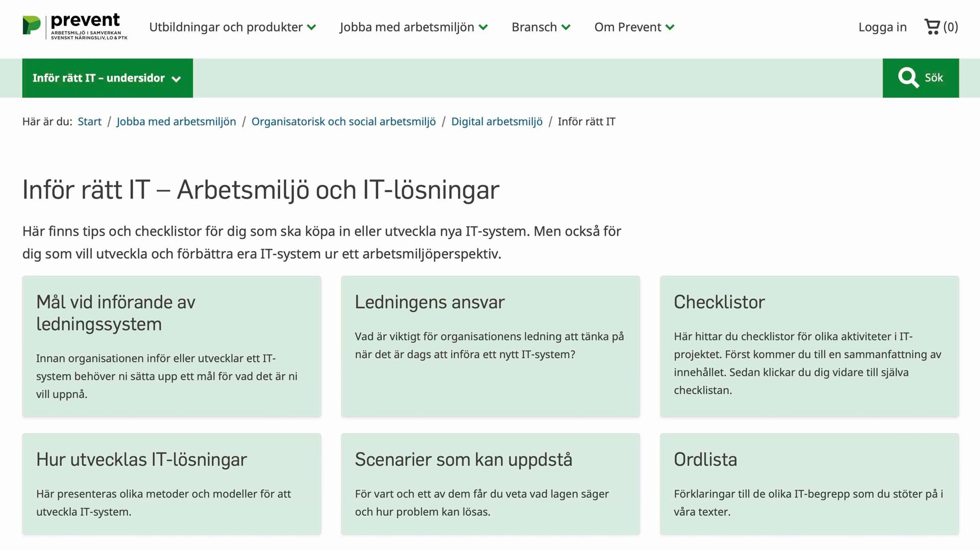Expand Jobba med arbetsmiljön menu
The image size is (980, 551).
[x=413, y=27]
